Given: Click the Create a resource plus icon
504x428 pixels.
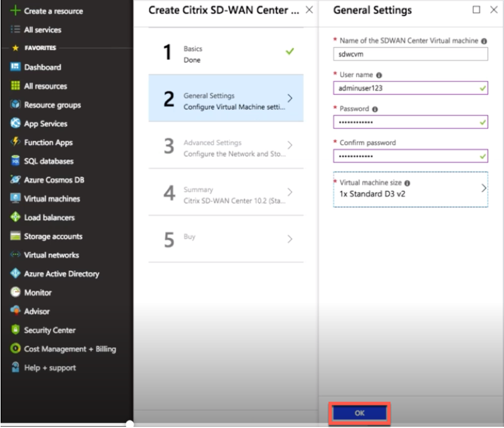Looking at the screenshot, I should pos(15,11).
